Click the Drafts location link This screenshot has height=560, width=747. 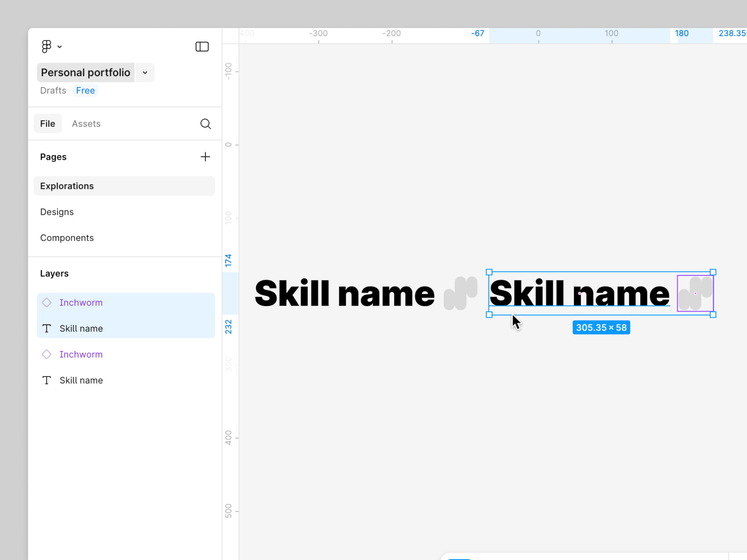(x=53, y=91)
